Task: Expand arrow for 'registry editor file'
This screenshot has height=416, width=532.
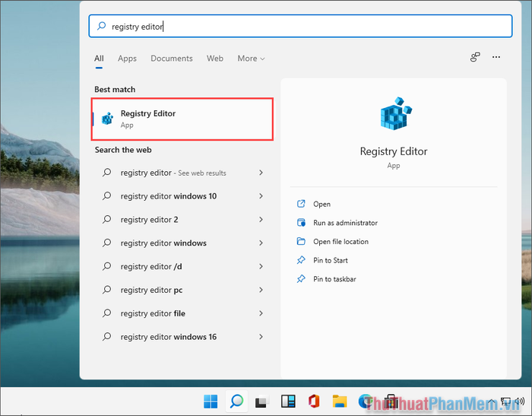Action: pyautogui.click(x=261, y=313)
